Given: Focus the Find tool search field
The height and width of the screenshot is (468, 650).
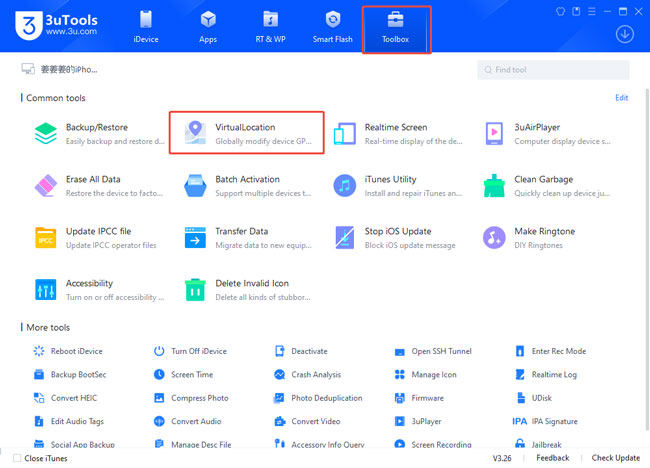Looking at the screenshot, I should click(x=553, y=70).
